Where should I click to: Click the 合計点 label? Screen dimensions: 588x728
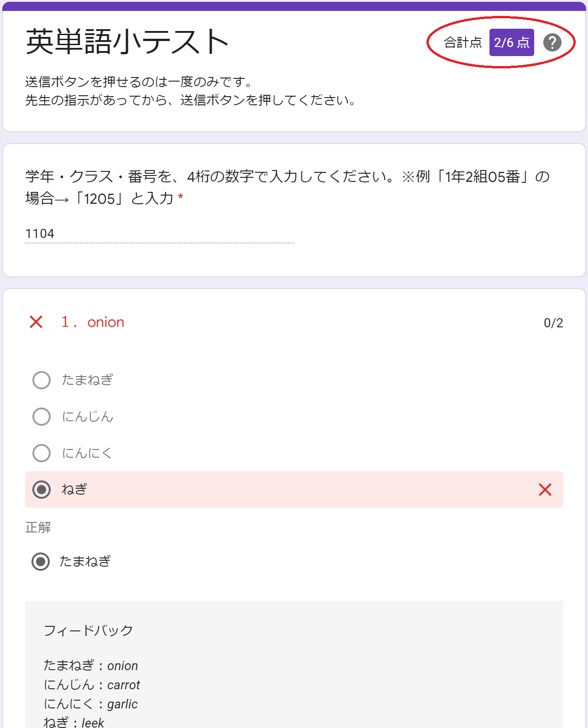(x=463, y=42)
